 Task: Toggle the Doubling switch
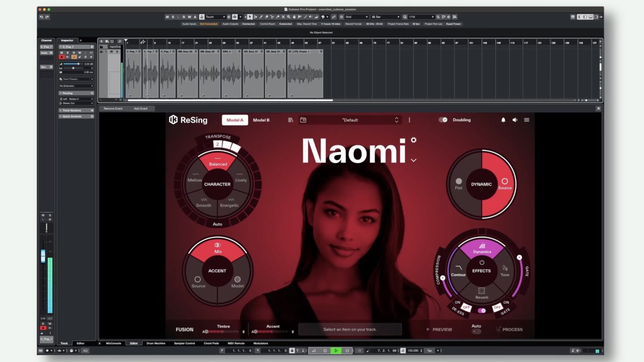click(x=443, y=120)
